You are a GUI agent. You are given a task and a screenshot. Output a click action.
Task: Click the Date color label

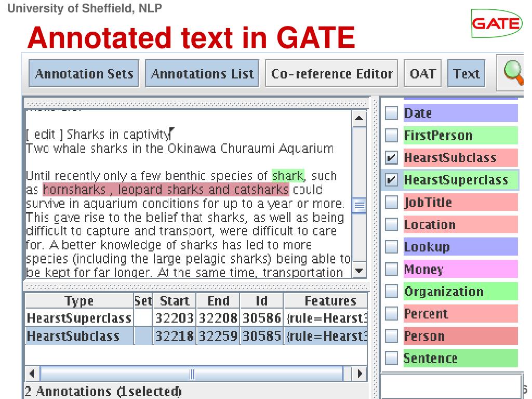[x=461, y=113]
